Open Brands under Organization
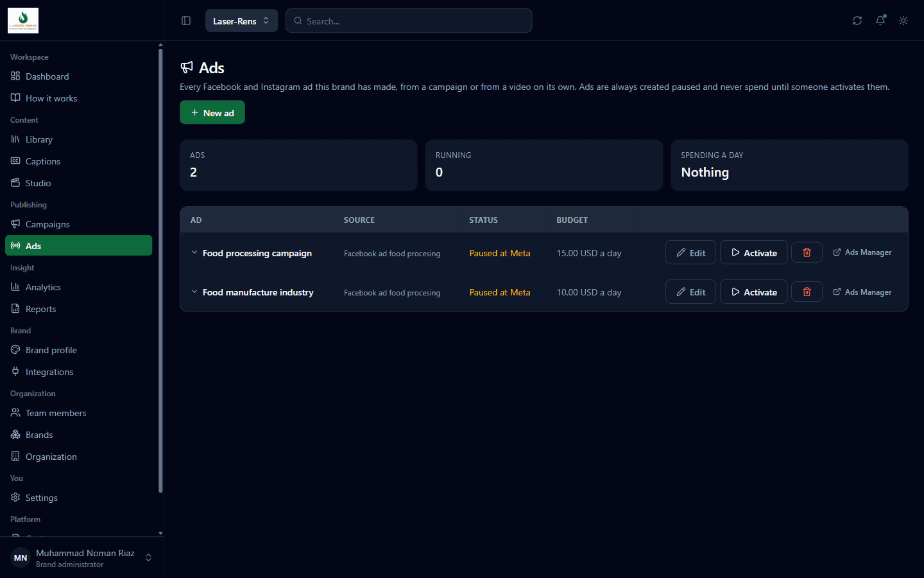The width and height of the screenshot is (924, 578). point(79,435)
